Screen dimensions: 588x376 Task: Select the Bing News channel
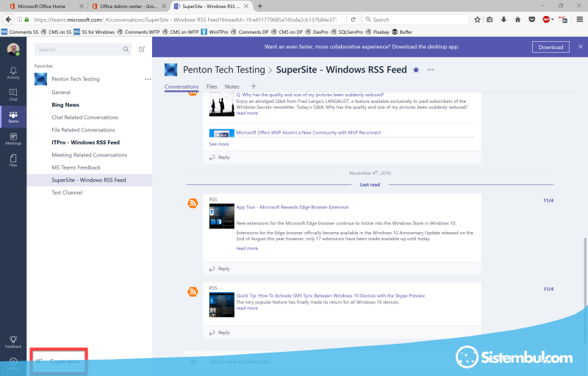point(65,105)
